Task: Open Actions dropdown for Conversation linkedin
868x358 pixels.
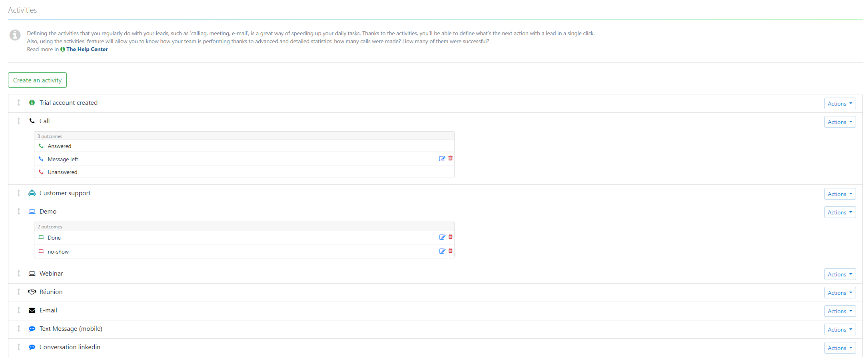Action: (x=840, y=348)
